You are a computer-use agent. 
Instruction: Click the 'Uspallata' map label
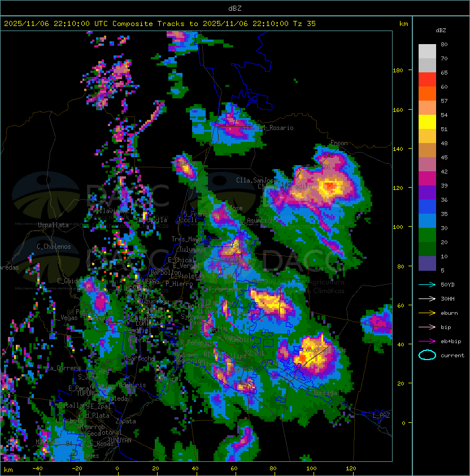(53, 225)
